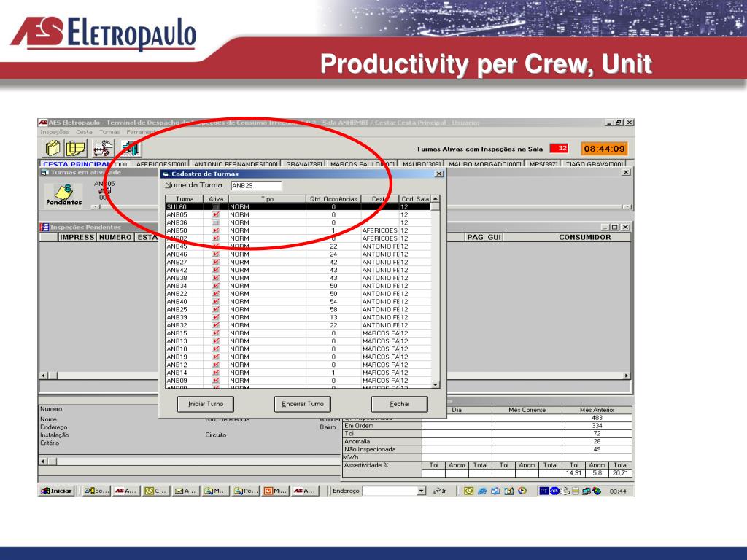Screen dimensions: 747x560
Task: Click the Encerrar Turno button
Action: coord(303,404)
